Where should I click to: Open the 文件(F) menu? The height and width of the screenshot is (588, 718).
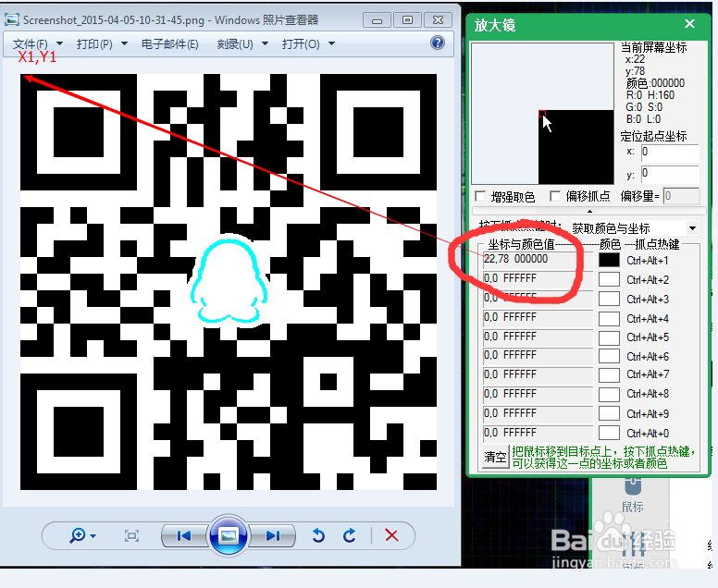(38, 44)
